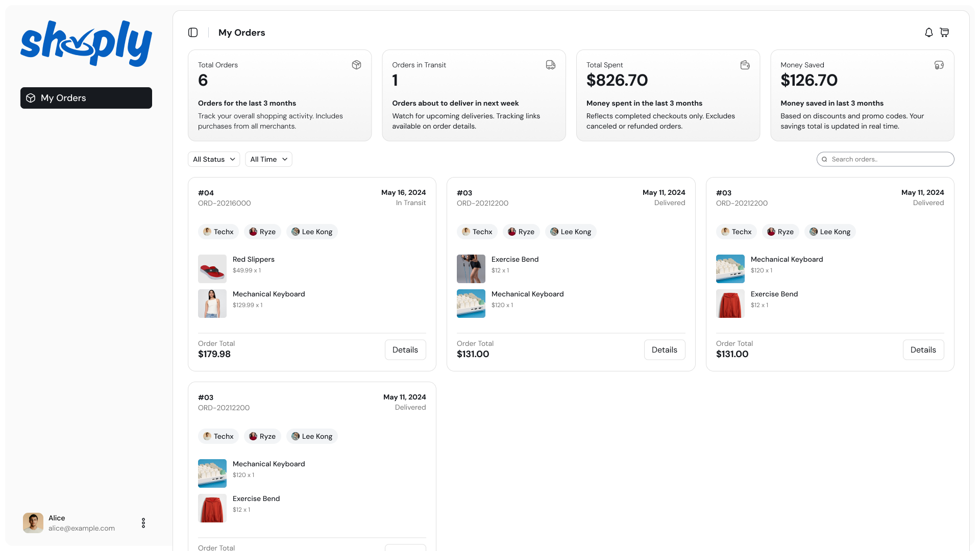Click the Orders in Transit truck icon
Viewport: 980px width, 551px height.
551,65
